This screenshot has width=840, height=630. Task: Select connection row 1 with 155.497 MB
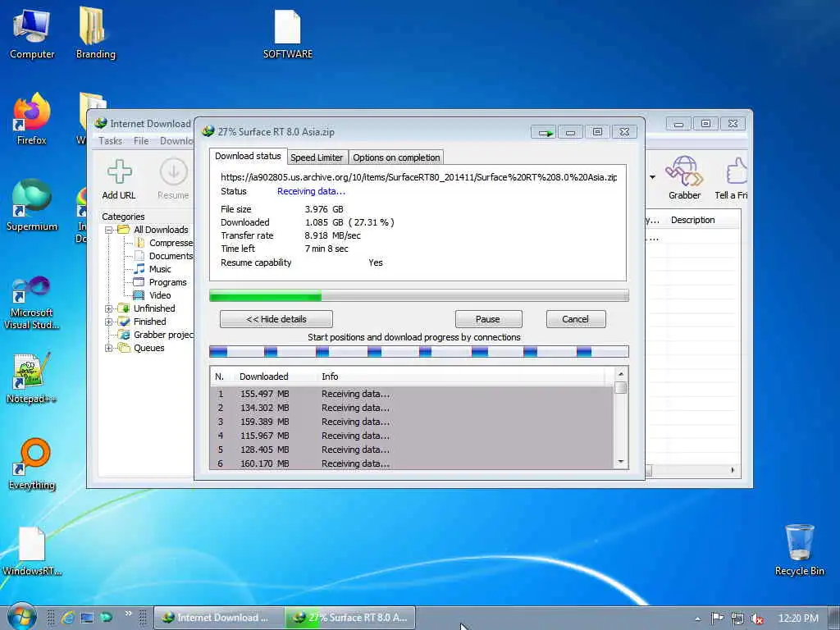coord(413,394)
